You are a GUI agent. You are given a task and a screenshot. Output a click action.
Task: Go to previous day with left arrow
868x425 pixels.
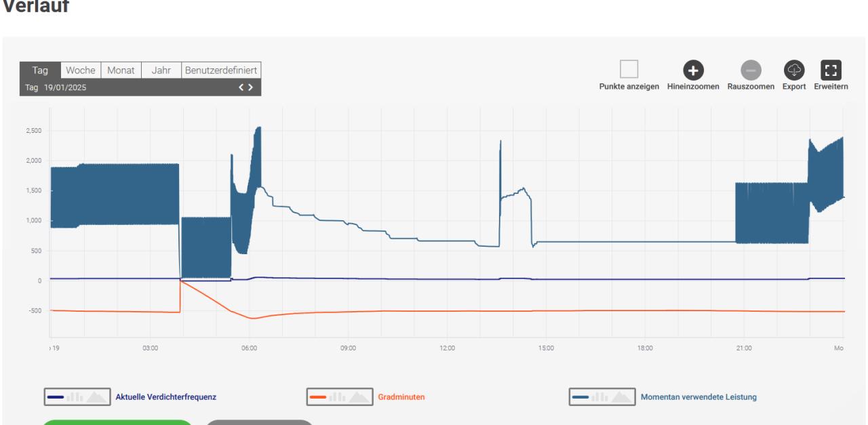[241, 87]
